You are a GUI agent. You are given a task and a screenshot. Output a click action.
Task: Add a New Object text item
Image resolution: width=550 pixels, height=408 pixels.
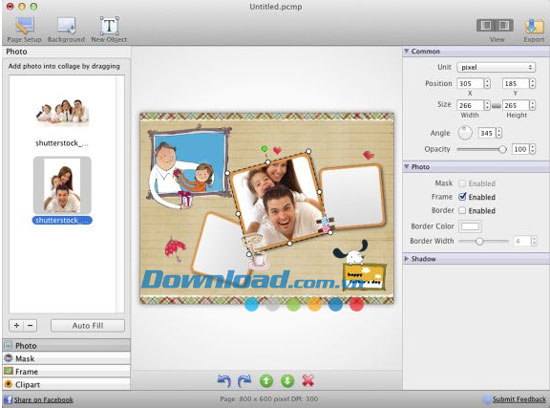pos(109,30)
